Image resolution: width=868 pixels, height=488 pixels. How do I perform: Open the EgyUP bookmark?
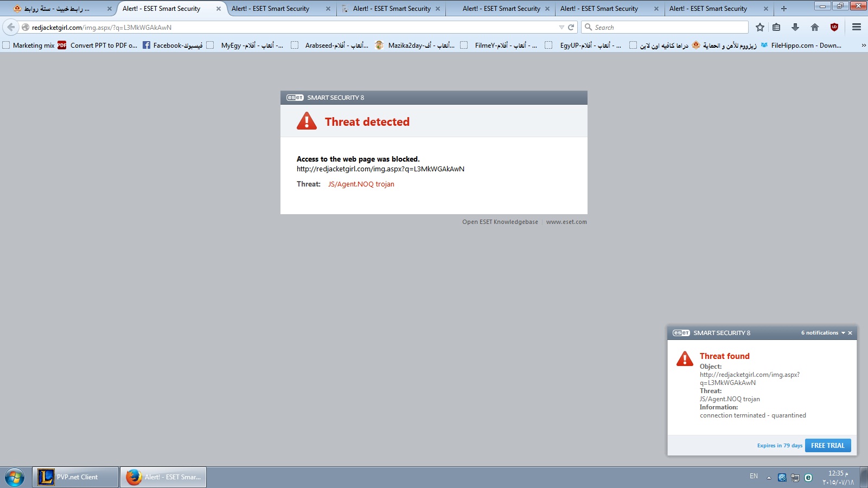584,45
